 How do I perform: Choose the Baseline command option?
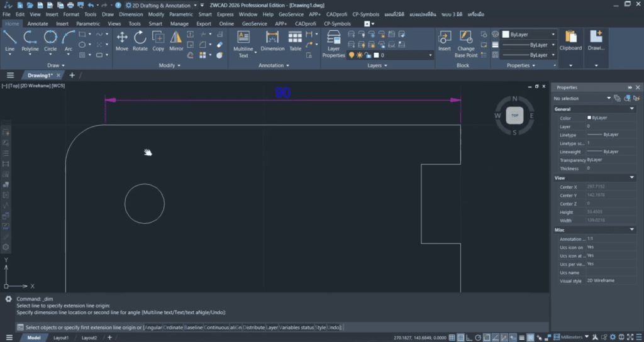[x=194, y=327]
